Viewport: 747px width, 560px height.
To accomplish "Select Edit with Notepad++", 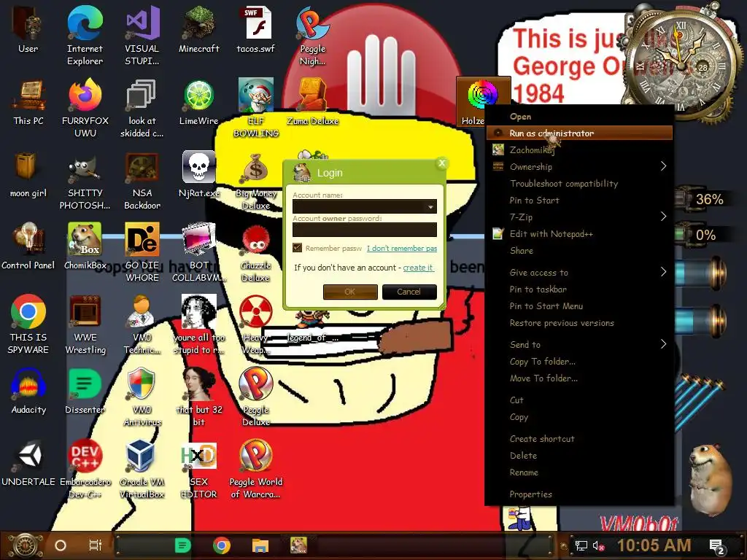I will (579, 233).
